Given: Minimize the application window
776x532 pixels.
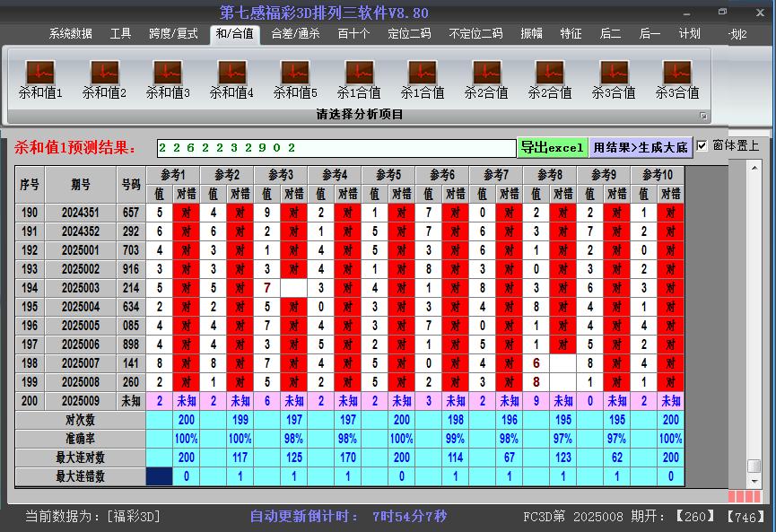Looking at the screenshot, I should click(686, 13).
